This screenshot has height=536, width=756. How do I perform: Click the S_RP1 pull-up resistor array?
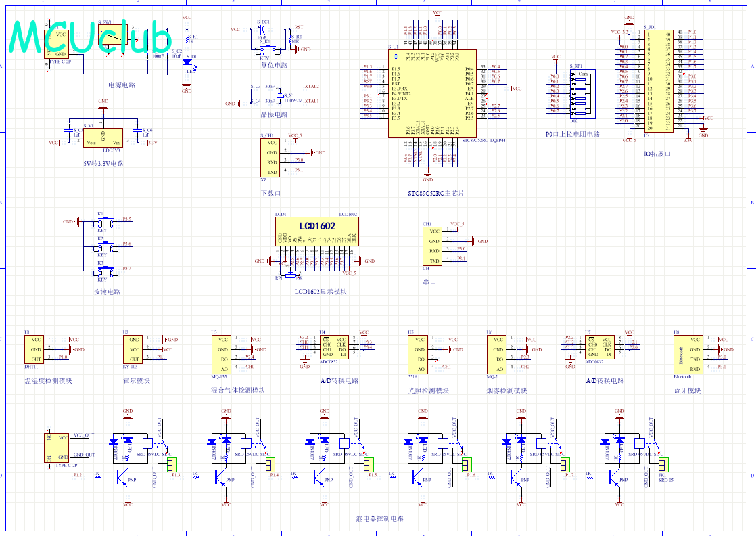coord(580,93)
